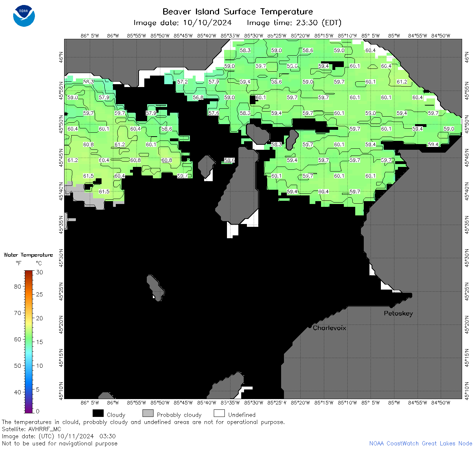The height and width of the screenshot is (449, 476).
Task: Click the Probably cloudy legend label
Action: (x=179, y=415)
